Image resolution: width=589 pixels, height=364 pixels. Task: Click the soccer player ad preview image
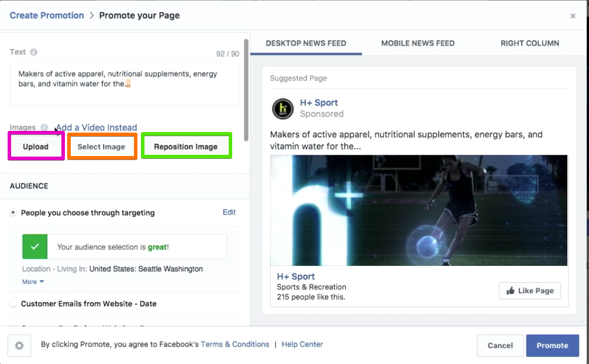pos(419,210)
